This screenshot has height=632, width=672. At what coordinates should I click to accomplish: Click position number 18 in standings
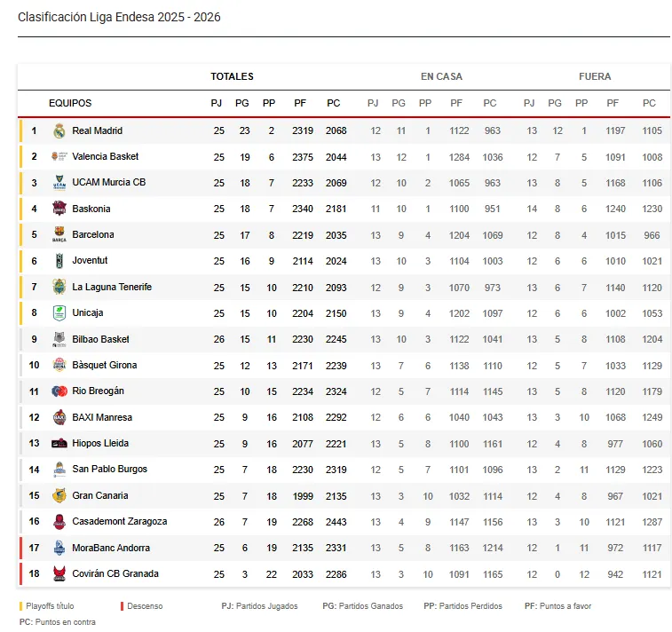[34, 573]
